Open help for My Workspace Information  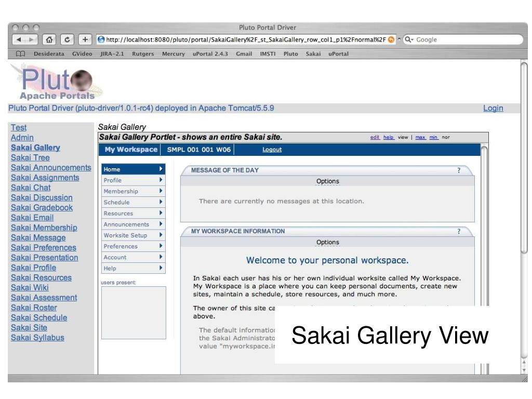pos(459,231)
